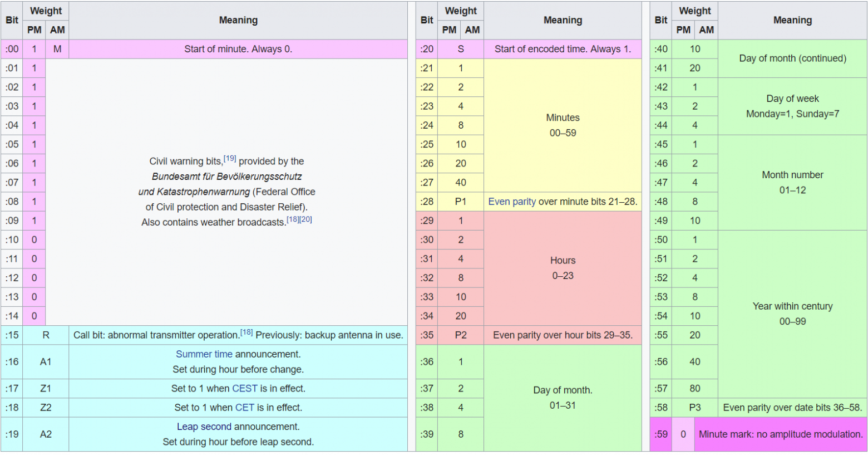Open citation [19] after "Civil warning bits"
868x455 pixels.
[230, 159]
